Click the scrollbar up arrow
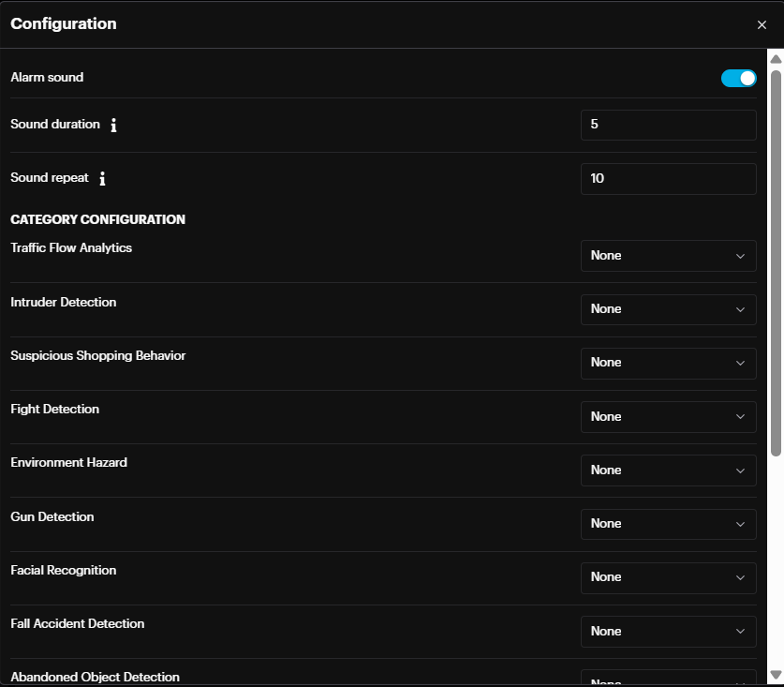The height and width of the screenshot is (687, 784). coord(776,59)
